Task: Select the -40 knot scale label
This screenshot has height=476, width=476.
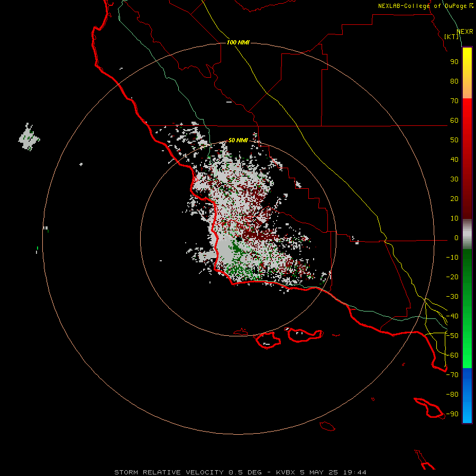Action: tap(452, 316)
